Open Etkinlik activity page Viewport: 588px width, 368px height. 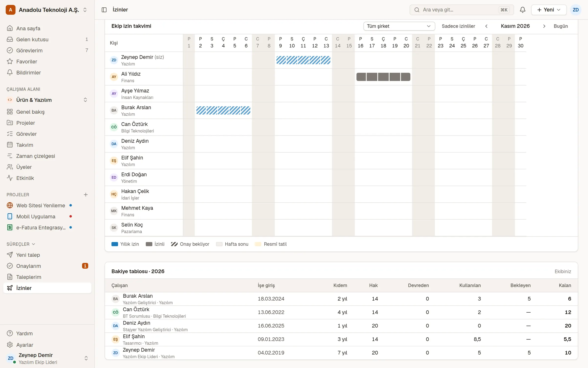pyautogui.click(x=47, y=178)
